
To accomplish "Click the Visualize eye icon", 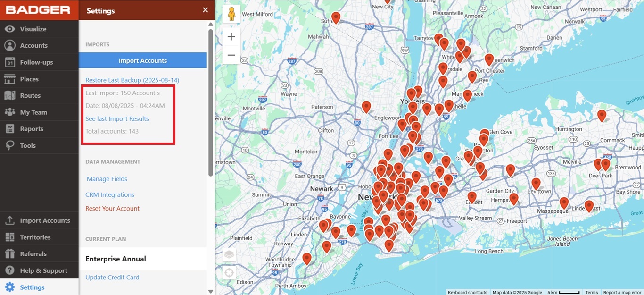I will (10, 29).
